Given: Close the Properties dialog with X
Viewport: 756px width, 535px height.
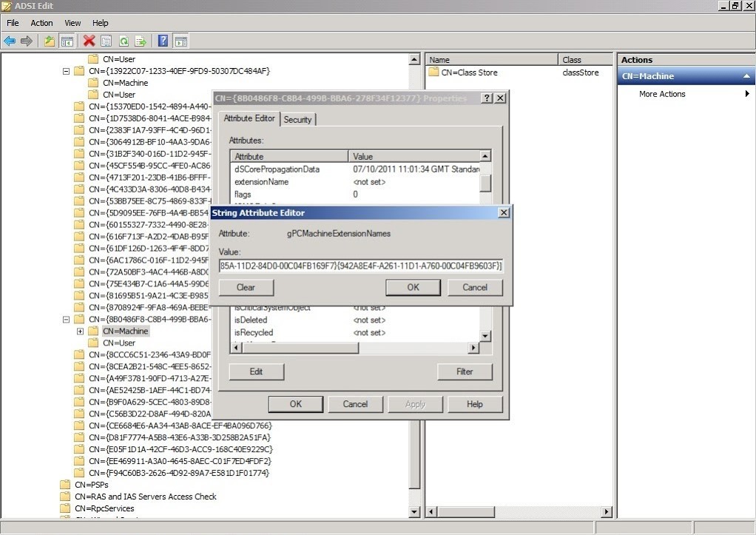Looking at the screenshot, I should coord(501,98).
